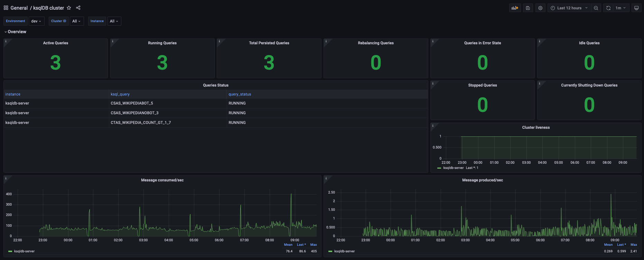Open the Queries Status panel title menu
Image resolution: width=644 pixels, height=260 pixels.
coord(216,85)
